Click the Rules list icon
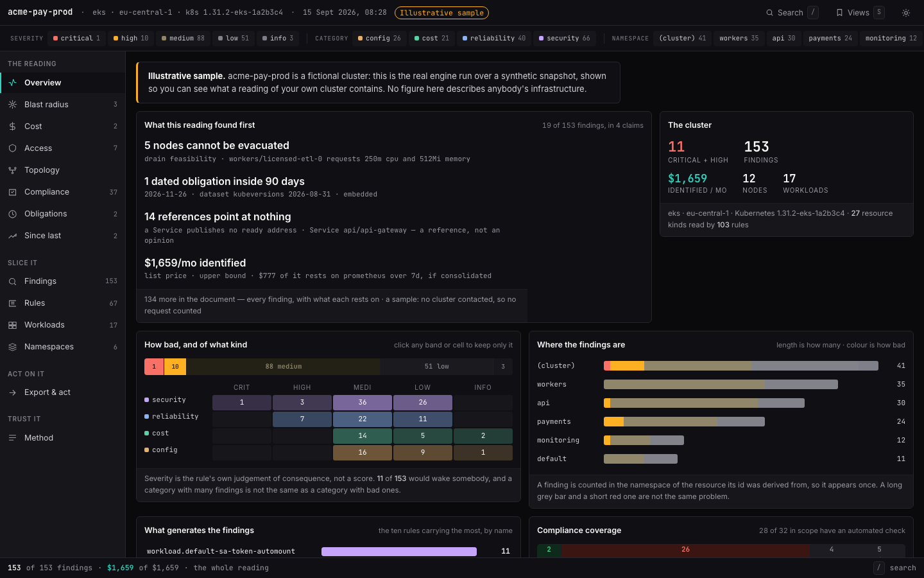 coord(12,303)
